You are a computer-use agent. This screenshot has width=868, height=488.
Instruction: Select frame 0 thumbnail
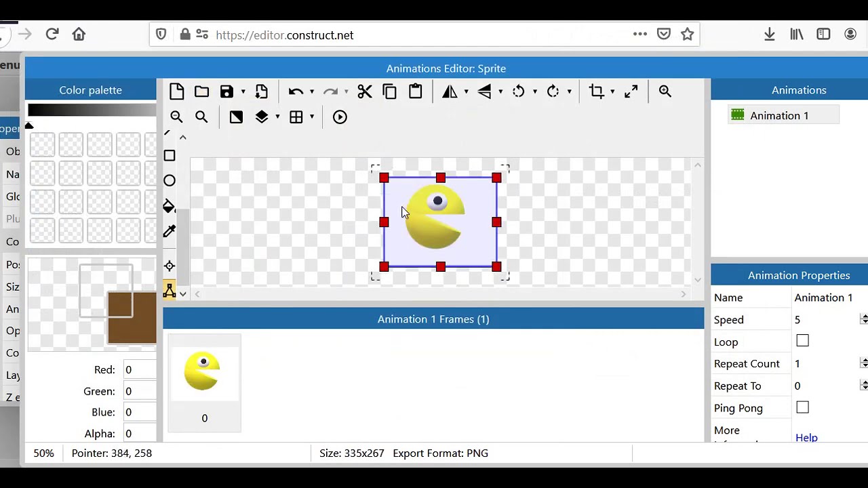(204, 383)
